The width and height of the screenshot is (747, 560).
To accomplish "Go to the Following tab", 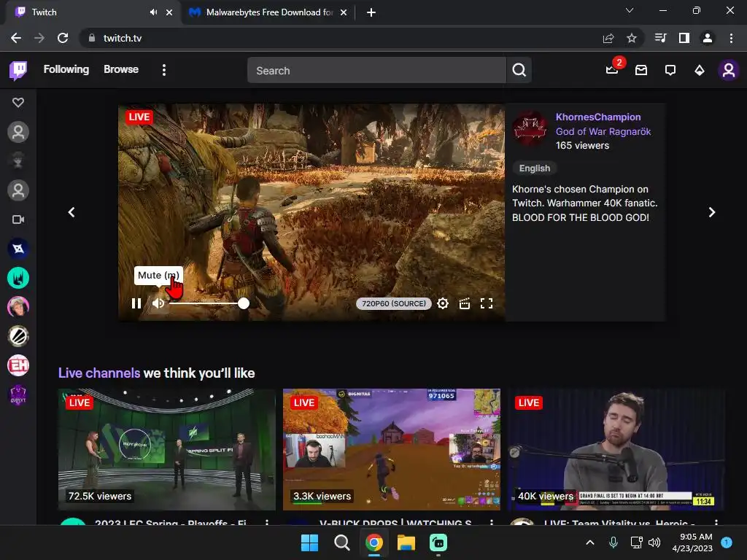I will click(66, 69).
